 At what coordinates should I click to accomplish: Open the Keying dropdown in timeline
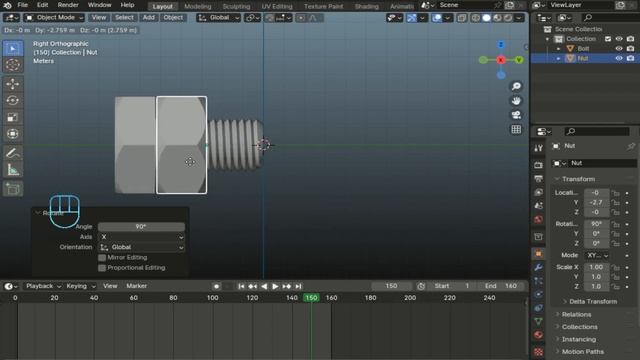click(x=80, y=286)
